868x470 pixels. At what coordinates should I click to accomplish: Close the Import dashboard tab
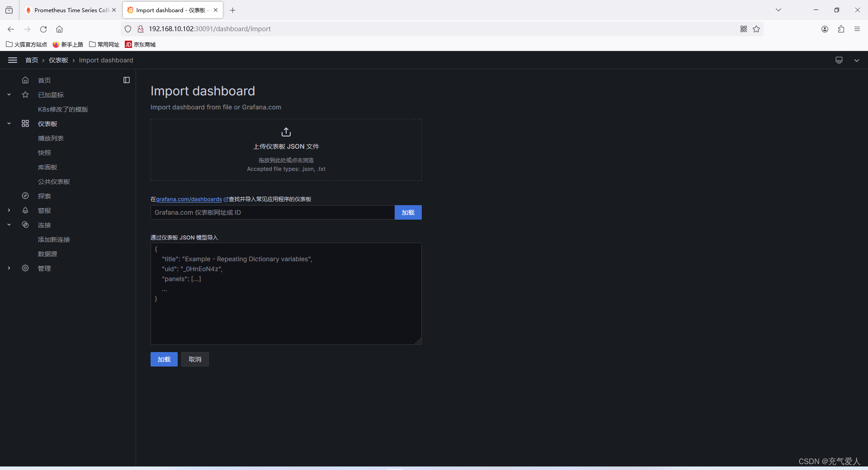click(216, 10)
